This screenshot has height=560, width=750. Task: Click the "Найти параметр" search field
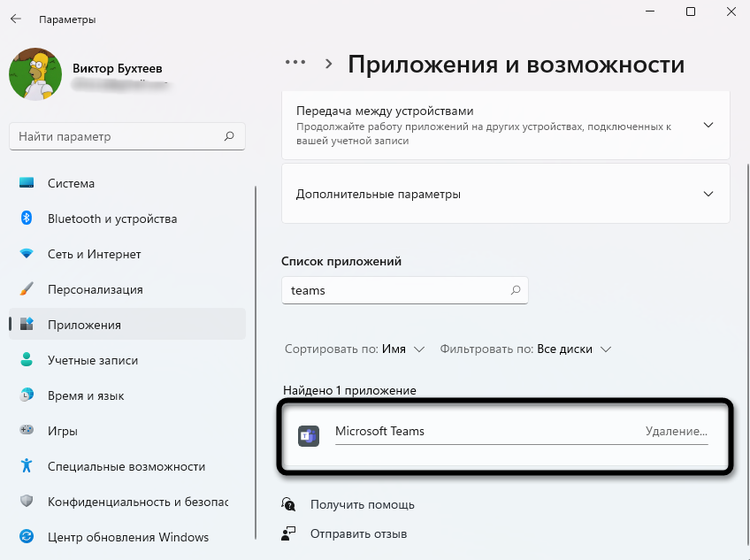coord(127,136)
